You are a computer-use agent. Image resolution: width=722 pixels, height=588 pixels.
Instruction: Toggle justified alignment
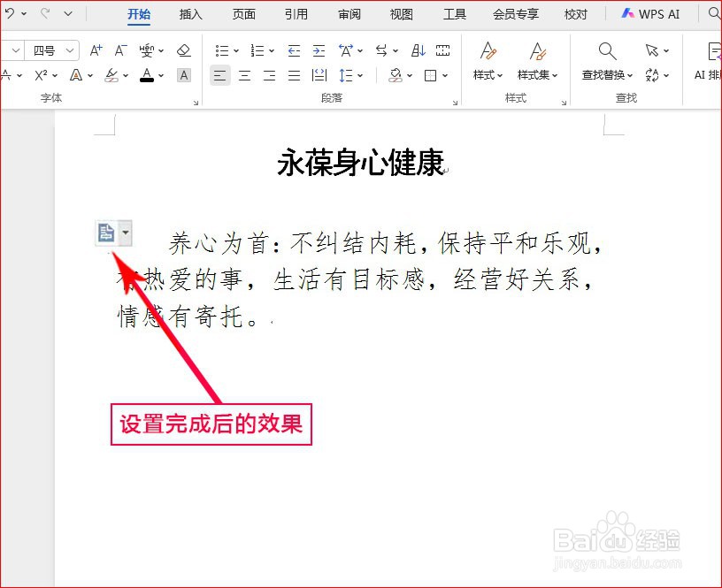coord(295,75)
